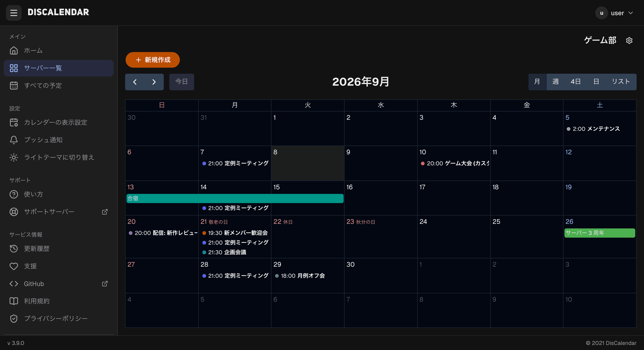The width and height of the screenshot is (644, 350).
Task: Click the user avatar circle
Action: [601, 13]
